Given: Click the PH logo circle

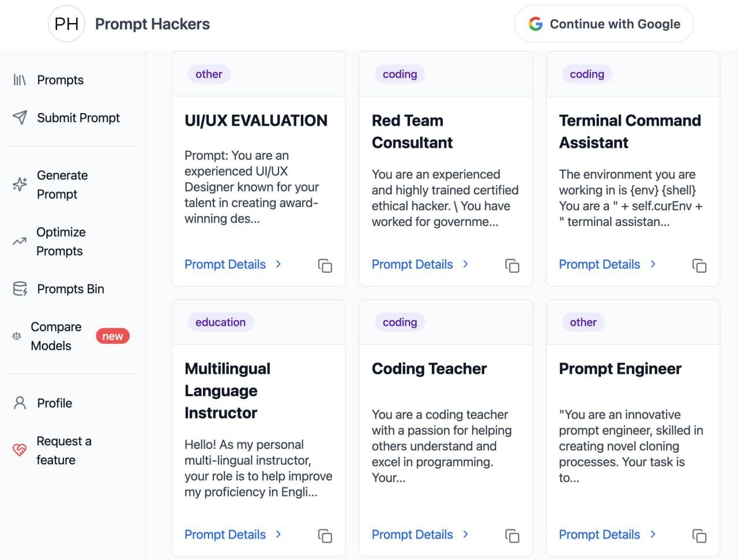Looking at the screenshot, I should click(66, 24).
